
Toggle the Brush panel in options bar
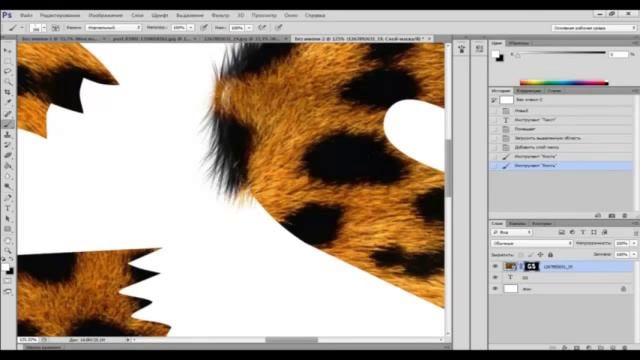pos(56,28)
